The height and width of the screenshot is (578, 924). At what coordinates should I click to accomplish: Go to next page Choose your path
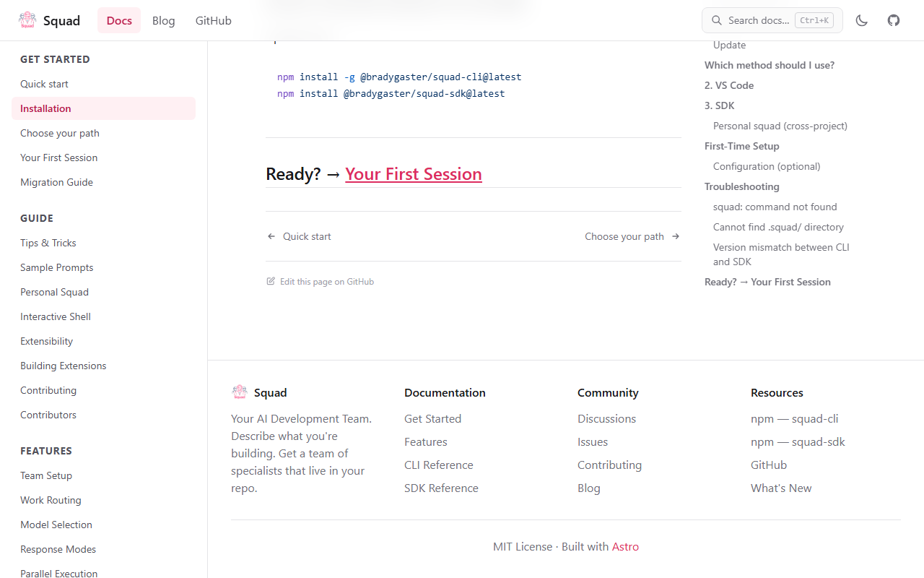633,236
